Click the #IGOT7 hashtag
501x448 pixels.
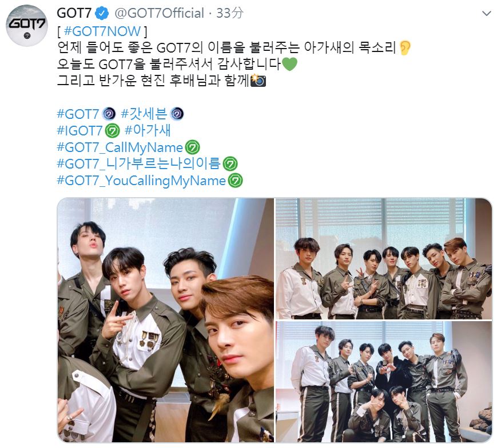[x=79, y=131]
